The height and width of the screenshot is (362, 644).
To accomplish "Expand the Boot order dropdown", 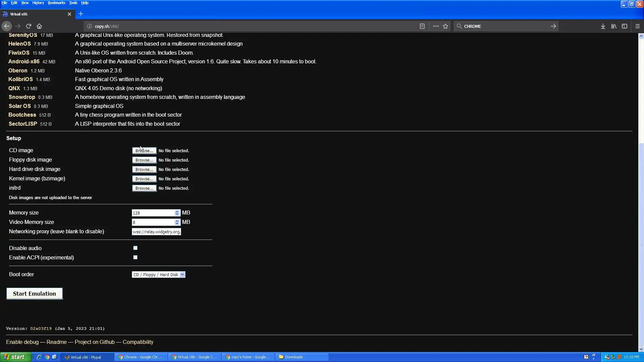I will pos(158,275).
